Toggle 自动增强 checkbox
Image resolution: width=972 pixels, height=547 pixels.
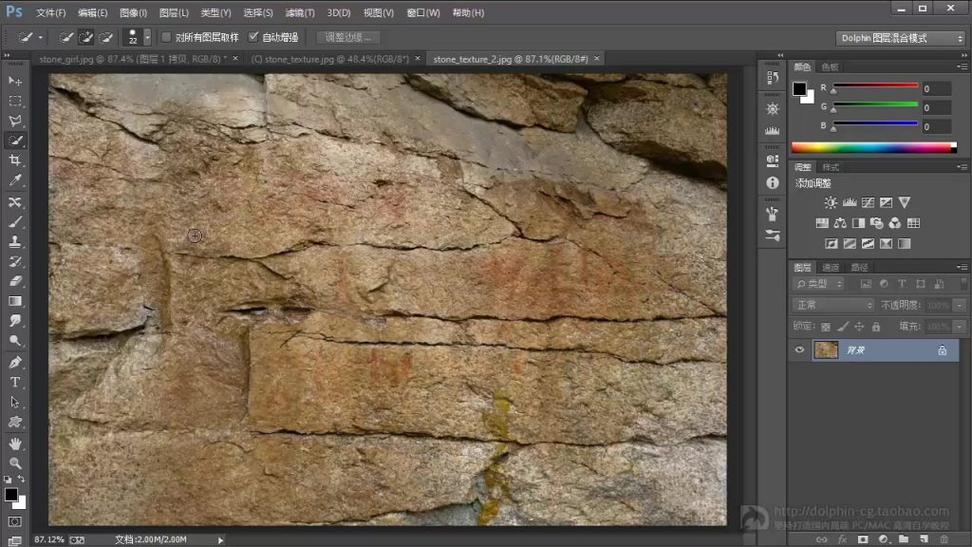point(253,37)
